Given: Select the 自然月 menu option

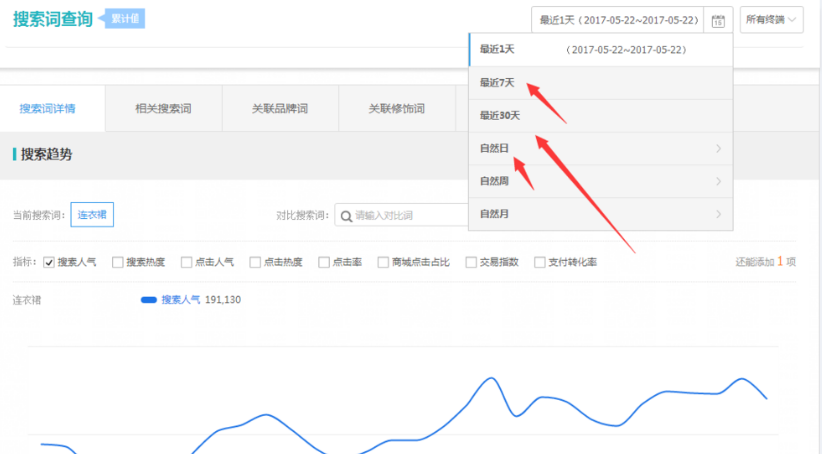Looking at the screenshot, I should pos(601,214).
